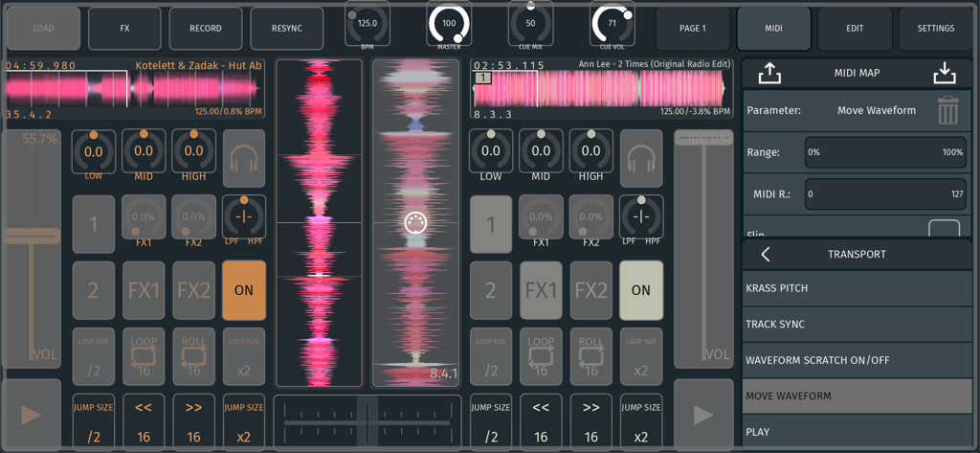Click the MASTER volume knob
The image size is (980, 453).
449,24
